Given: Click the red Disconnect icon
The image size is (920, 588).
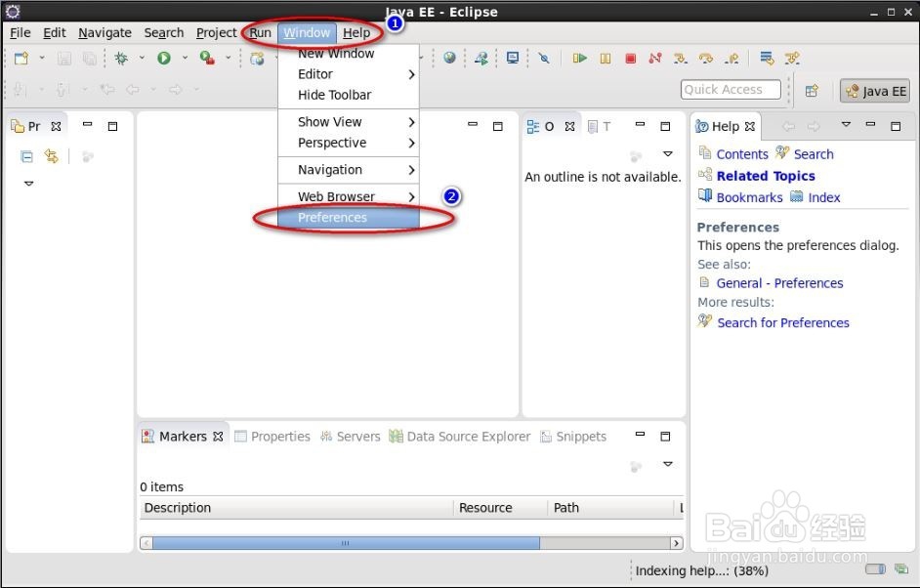Looking at the screenshot, I should (x=655, y=58).
